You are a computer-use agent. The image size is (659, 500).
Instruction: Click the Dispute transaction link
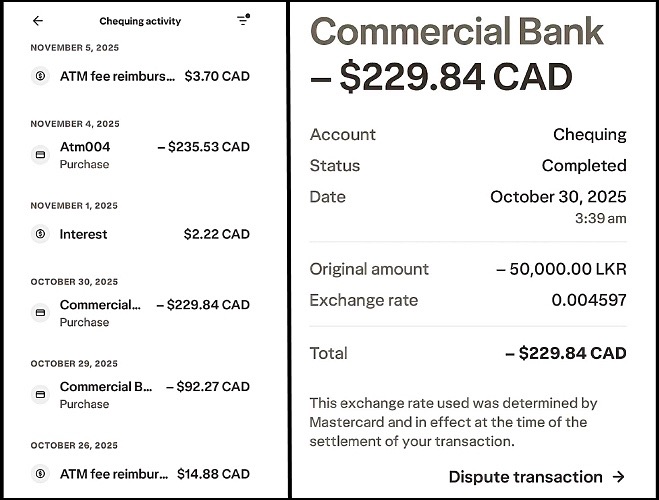525,477
